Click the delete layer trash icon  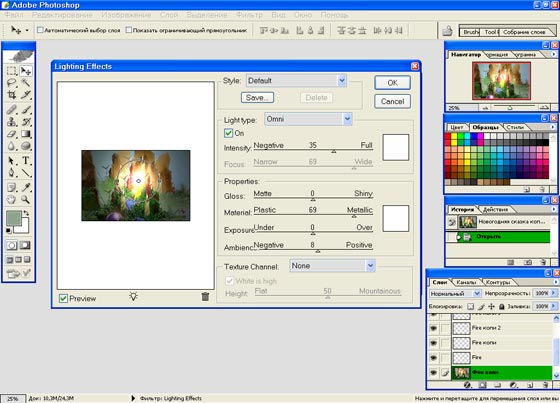click(x=545, y=385)
